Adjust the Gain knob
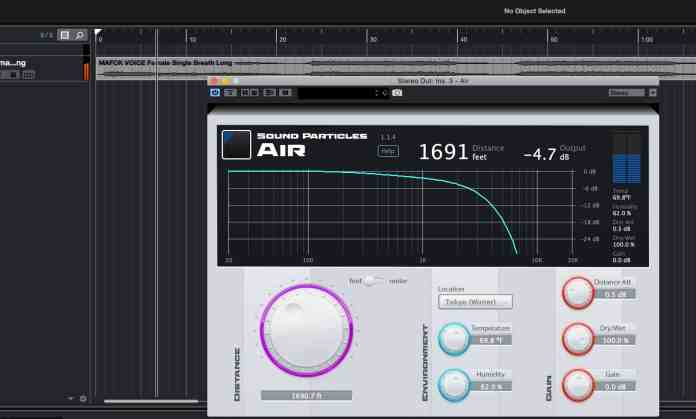This screenshot has width=696, height=419. point(578,385)
